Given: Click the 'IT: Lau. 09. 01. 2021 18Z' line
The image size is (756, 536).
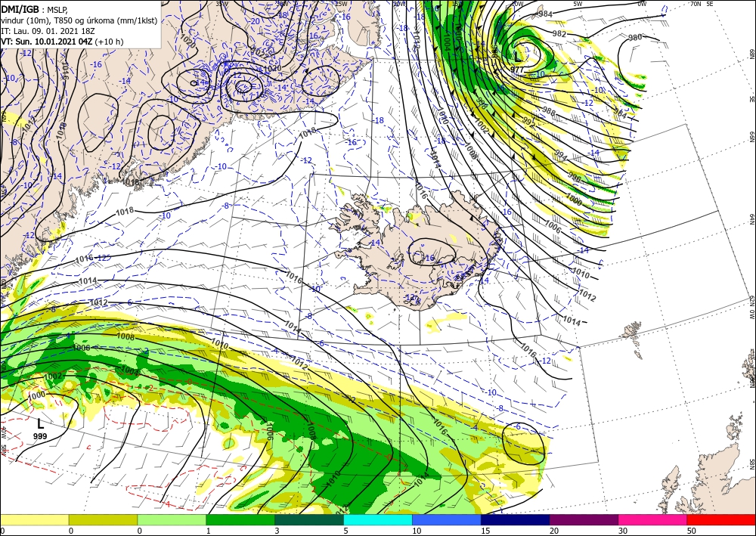Looking at the screenshot, I should 48,31.
